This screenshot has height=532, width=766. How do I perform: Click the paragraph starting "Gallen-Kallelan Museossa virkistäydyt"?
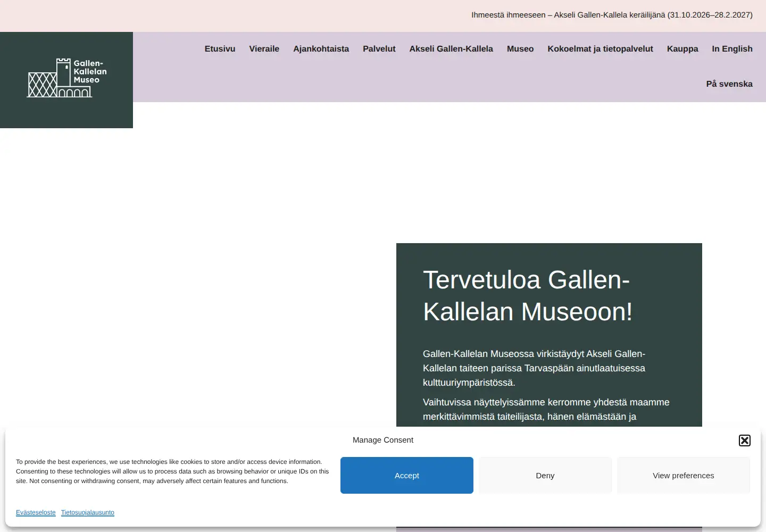[534, 368]
